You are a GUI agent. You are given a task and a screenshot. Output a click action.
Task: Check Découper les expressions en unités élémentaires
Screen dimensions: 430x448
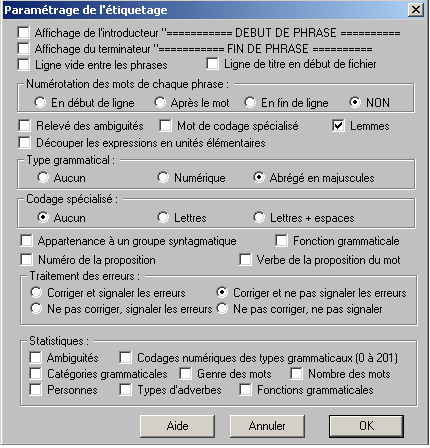click(x=25, y=143)
